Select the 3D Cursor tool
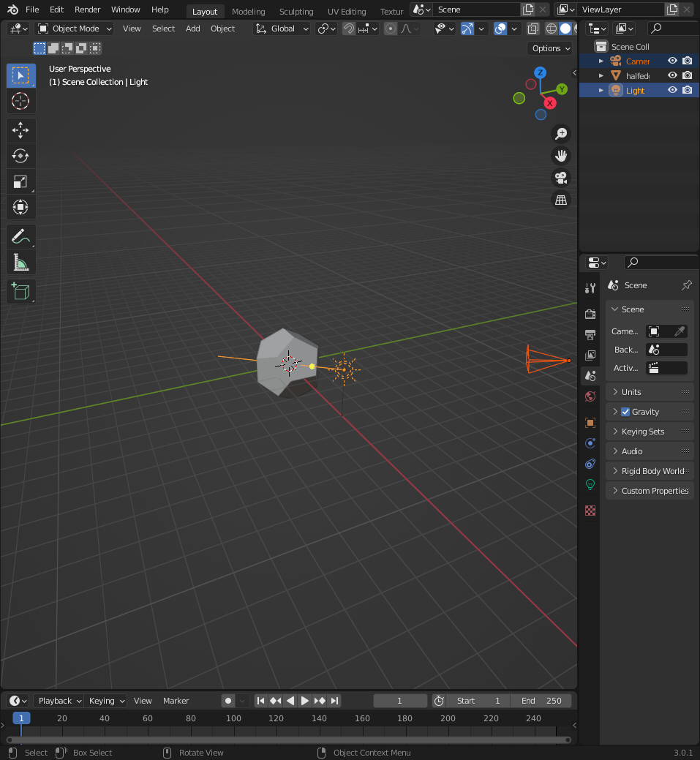The image size is (700, 760). click(x=20, y=101)
